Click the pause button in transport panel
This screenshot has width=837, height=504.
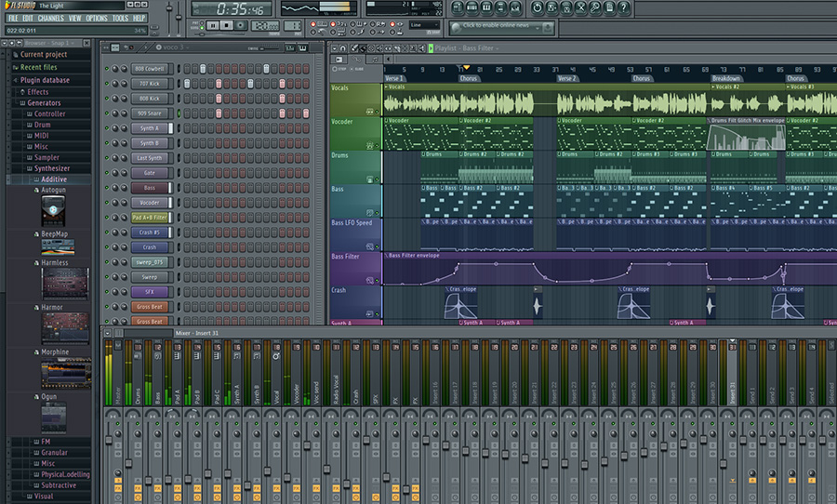212,26
